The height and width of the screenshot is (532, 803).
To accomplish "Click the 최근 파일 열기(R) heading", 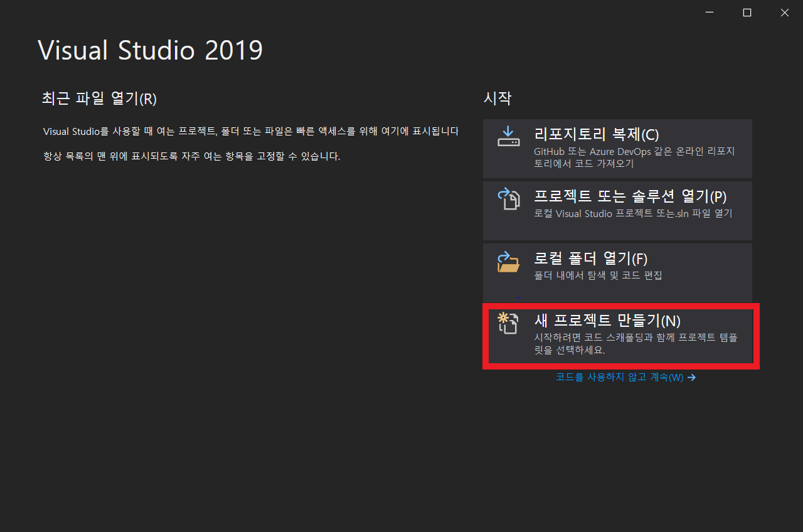I will 99,98.
